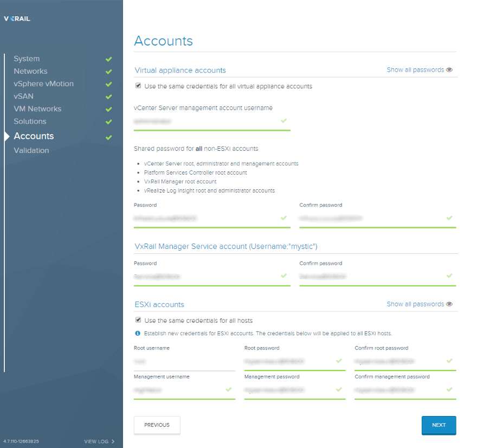Open the Solutions step

pyautogui.click(x=30, y=121)
